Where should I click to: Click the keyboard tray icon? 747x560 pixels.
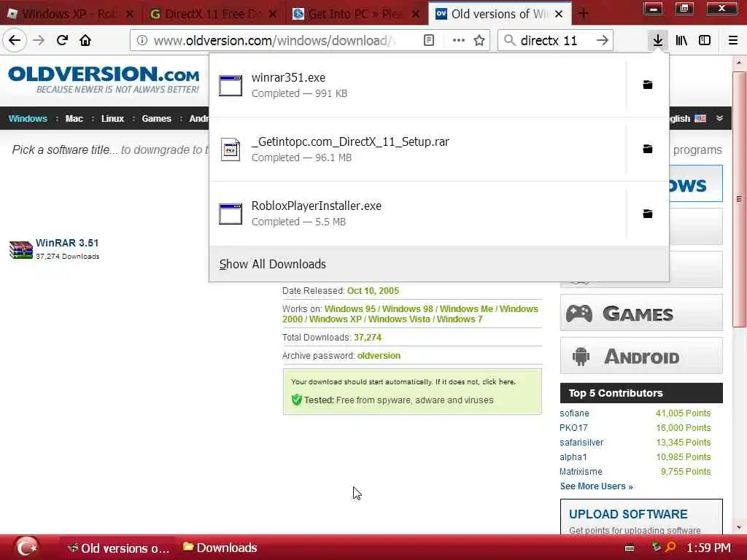630,548
